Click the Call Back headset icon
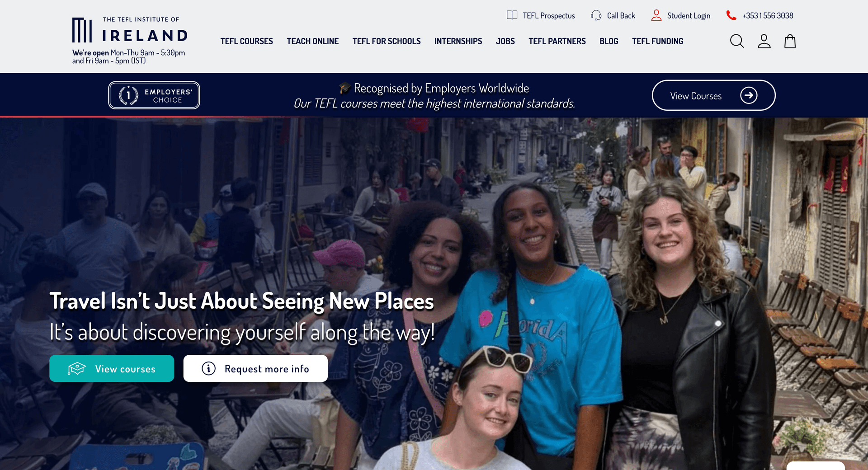Screen dimensions: 868x470 [596, 15]
